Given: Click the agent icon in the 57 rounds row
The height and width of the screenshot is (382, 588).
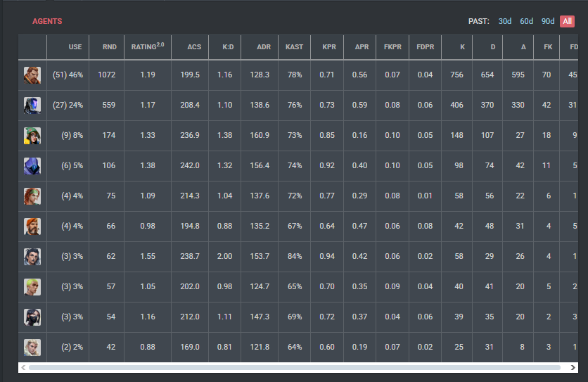Looking at the screenshot, I should pos(32,287).
